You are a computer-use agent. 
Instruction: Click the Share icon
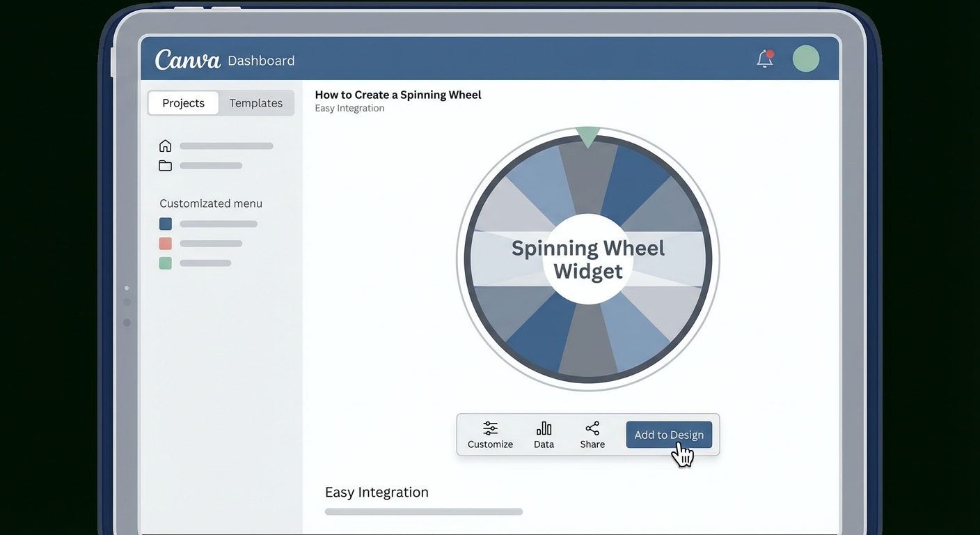[592, 435]
